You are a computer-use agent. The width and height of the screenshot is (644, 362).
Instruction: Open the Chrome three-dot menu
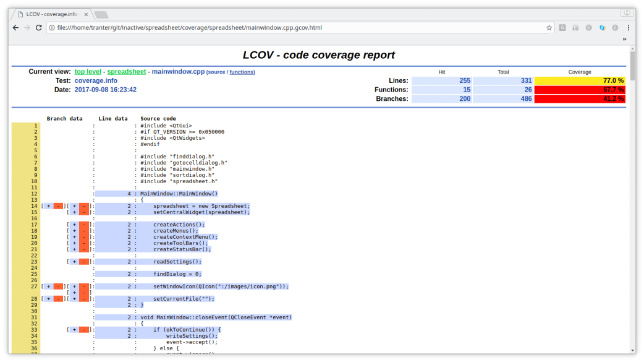[629, 28]
